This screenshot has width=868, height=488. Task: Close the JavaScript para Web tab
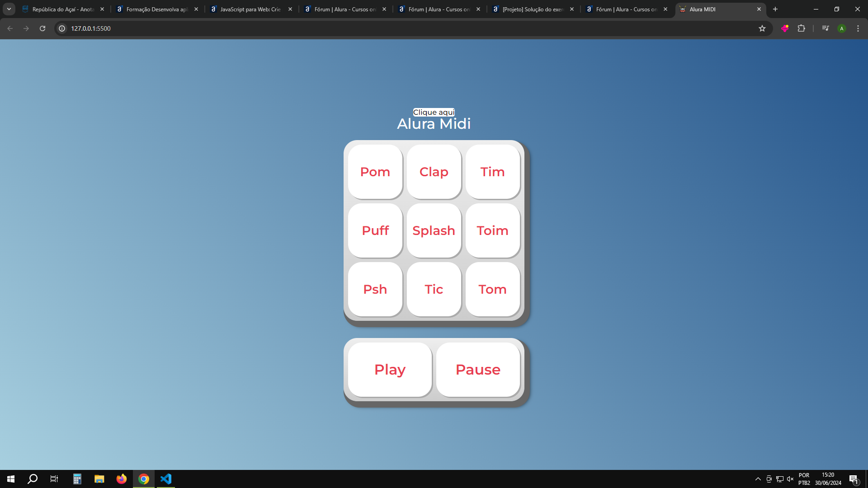pos(290,9)
